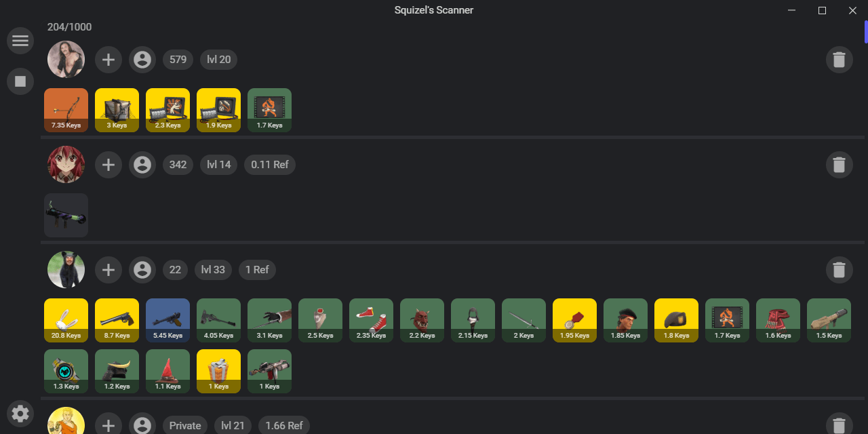Open the 20.8 Keys rabbit ears item
Screen dimensions: 868x434
(x=66, y=319)
